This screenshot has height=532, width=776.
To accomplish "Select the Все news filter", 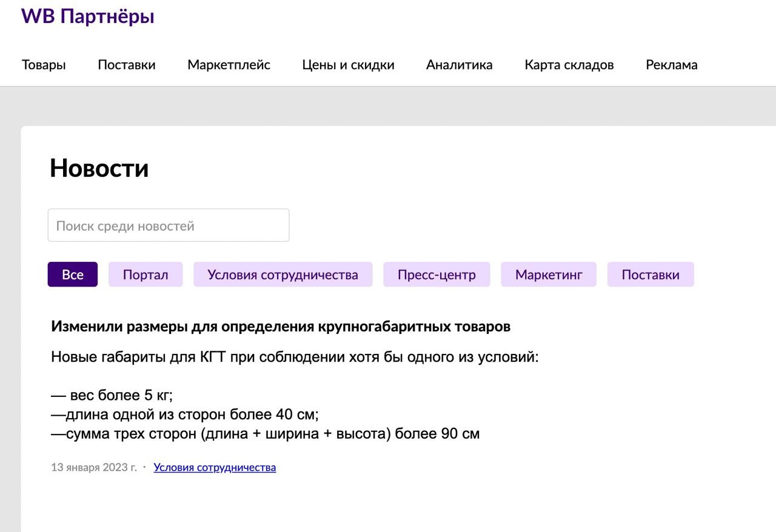I will pos(73,274).
